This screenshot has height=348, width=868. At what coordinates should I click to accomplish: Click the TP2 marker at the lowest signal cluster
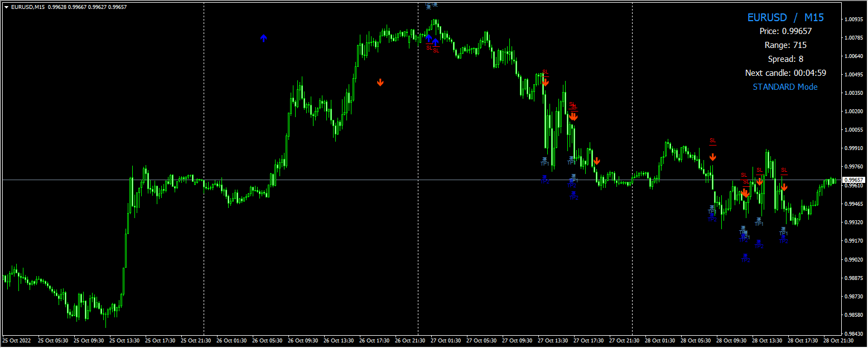[x=745, y=259]
